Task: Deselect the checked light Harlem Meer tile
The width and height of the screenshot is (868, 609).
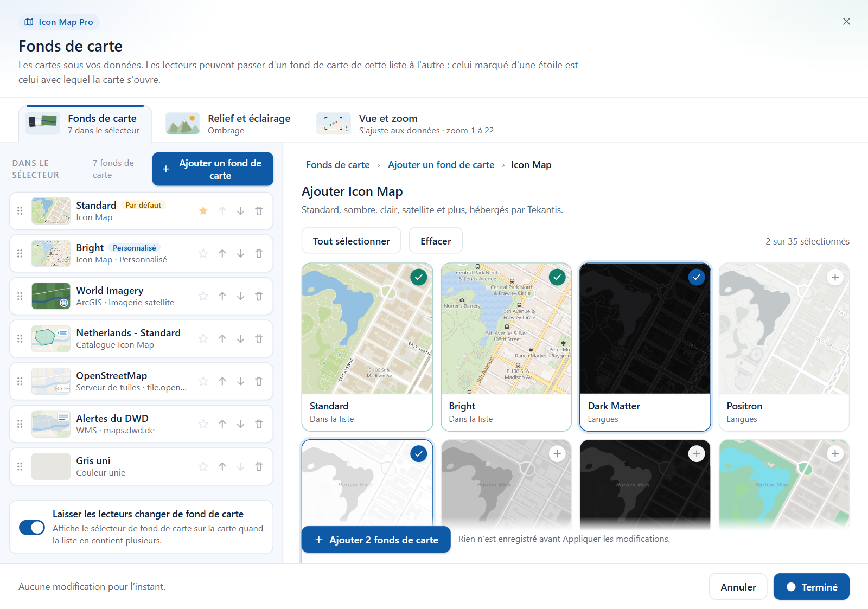Action: point(418,454)
